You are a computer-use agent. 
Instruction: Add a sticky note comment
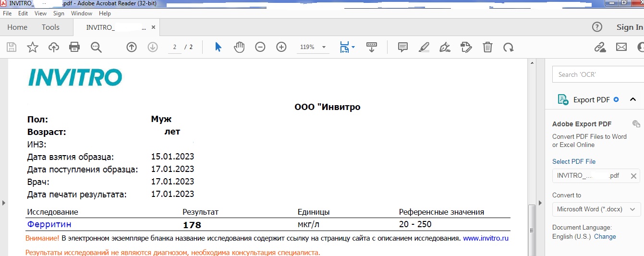[403, 47]
